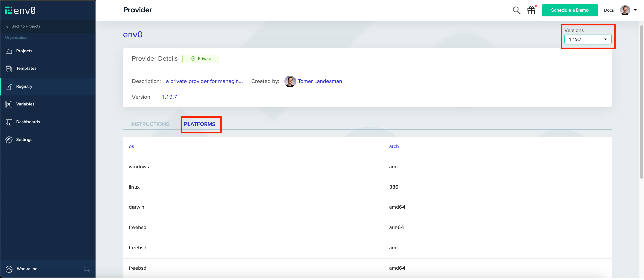The image size is (644, 280).
Task: Click the amd64 cell in darwin row
Action: pyautogui.click(x=397, y=207)
